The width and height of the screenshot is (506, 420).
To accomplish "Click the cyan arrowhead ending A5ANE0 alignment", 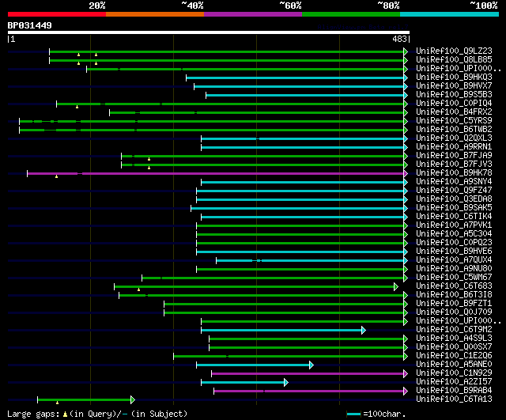I will pos(311,365).
